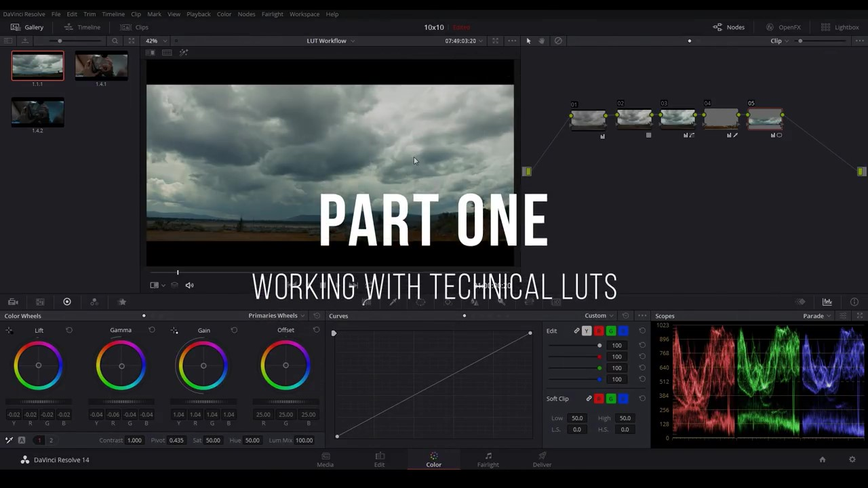The height and width of the screenshot is (488, 868).
Task: Open the Primaries Wheels mode dropdown
Action: 276,316
